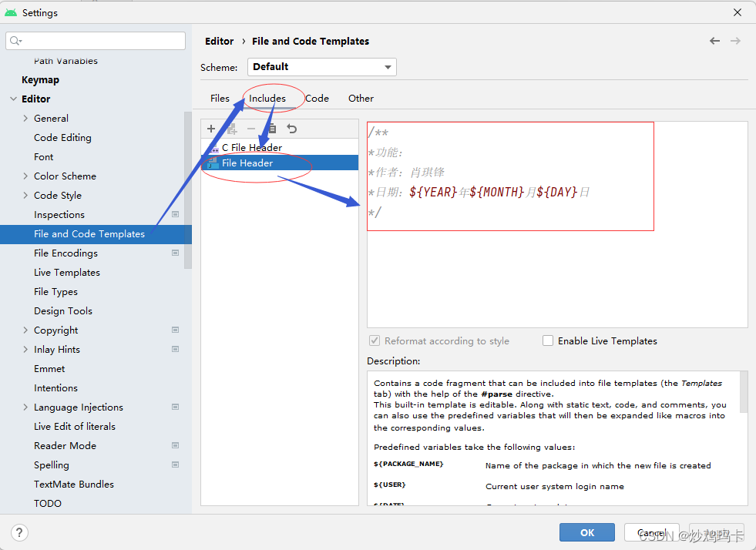Open Reader Mode settings

65,446
